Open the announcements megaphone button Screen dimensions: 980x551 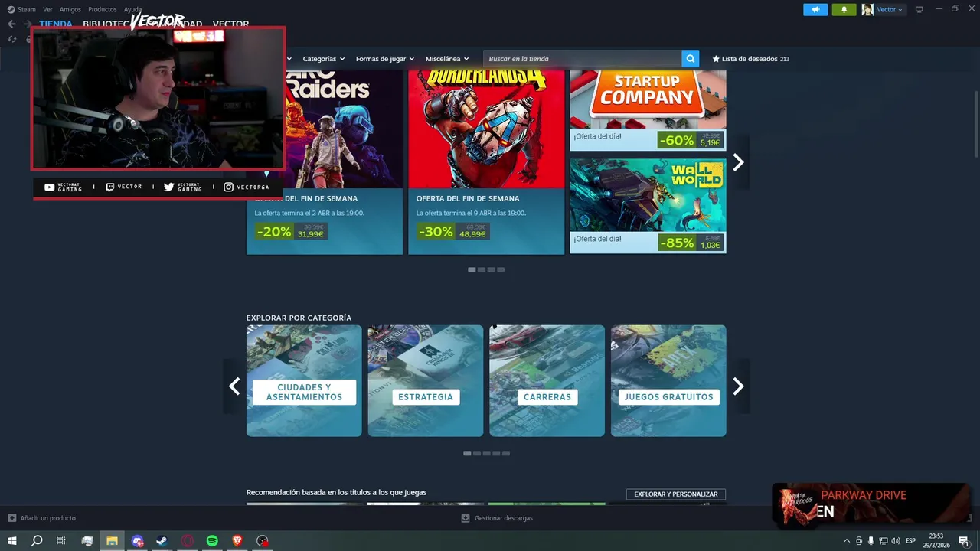815,9
